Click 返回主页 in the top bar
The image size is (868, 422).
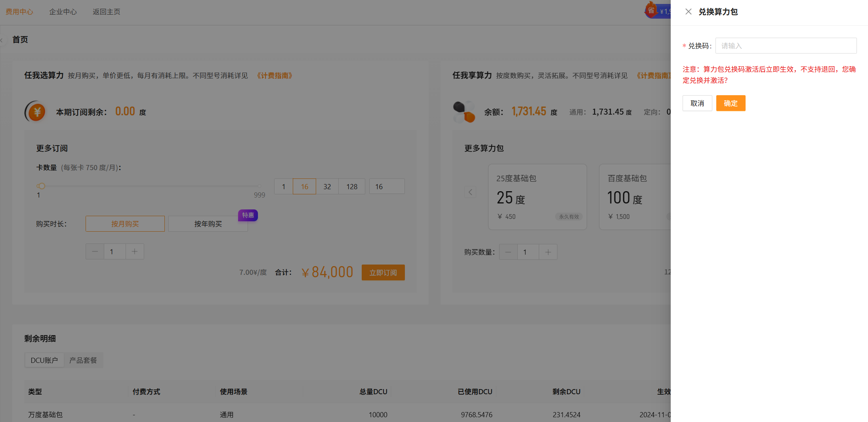click(107, 12)
